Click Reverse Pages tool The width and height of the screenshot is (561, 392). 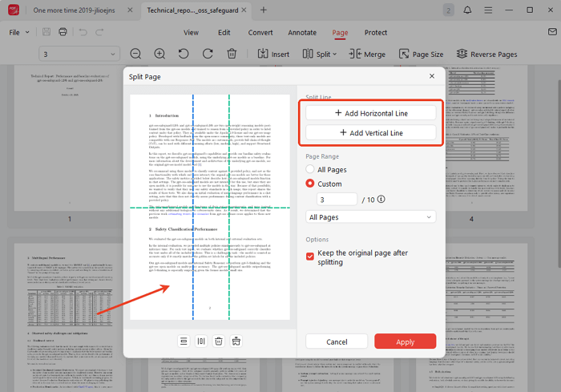point(487,54)
